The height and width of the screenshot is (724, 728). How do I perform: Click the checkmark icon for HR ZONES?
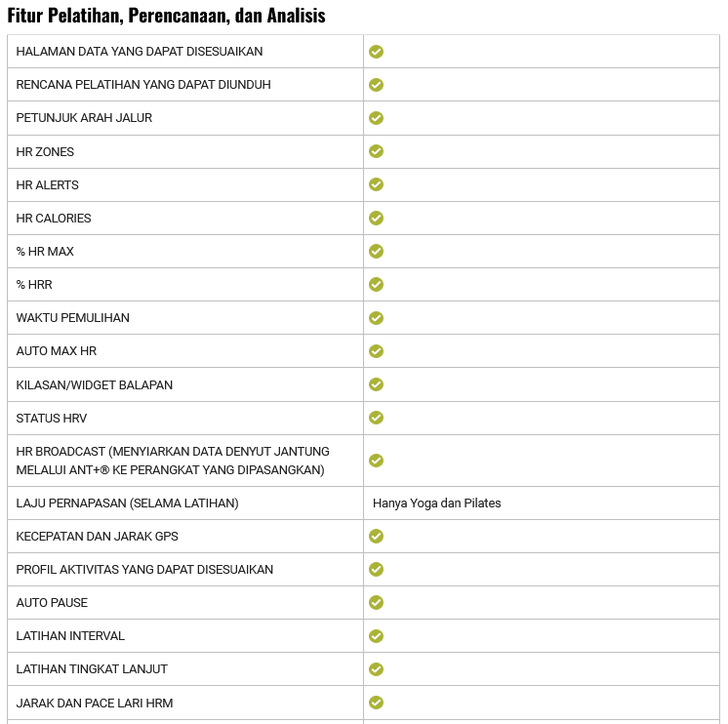click(x=376, y=151)
